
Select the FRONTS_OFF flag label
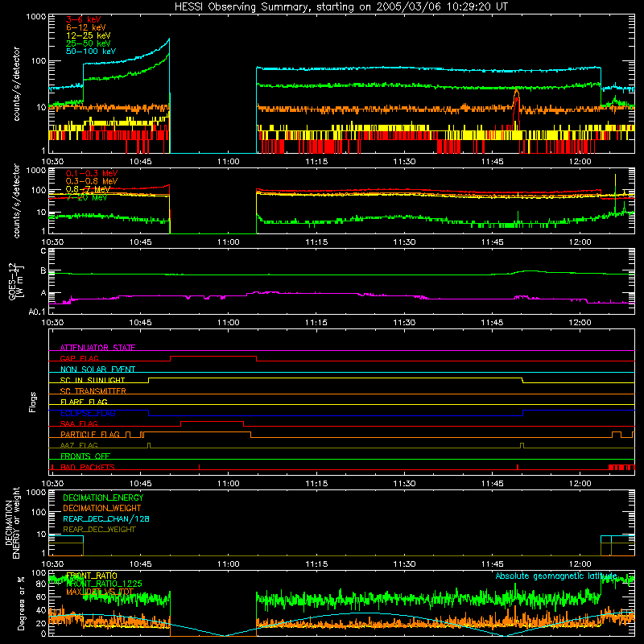(x=85, y=456)
